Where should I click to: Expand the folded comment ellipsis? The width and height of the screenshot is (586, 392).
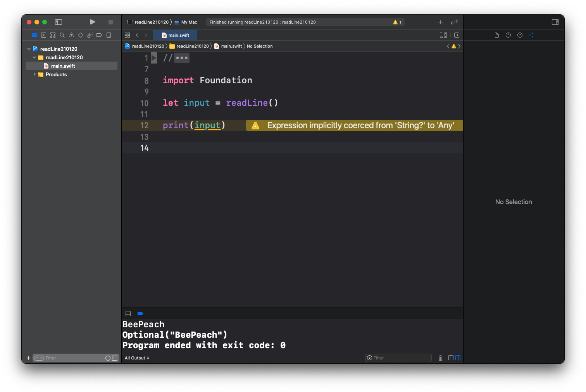tap(182, 58)
